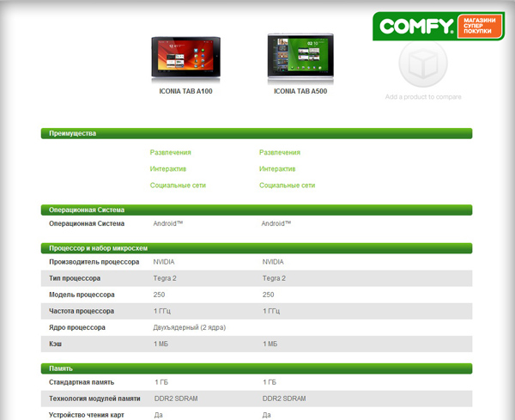Viewport: 515px width, 420px height.
Task: Click 'Add a product to compare' text
Action: click(x=423, y=97)
